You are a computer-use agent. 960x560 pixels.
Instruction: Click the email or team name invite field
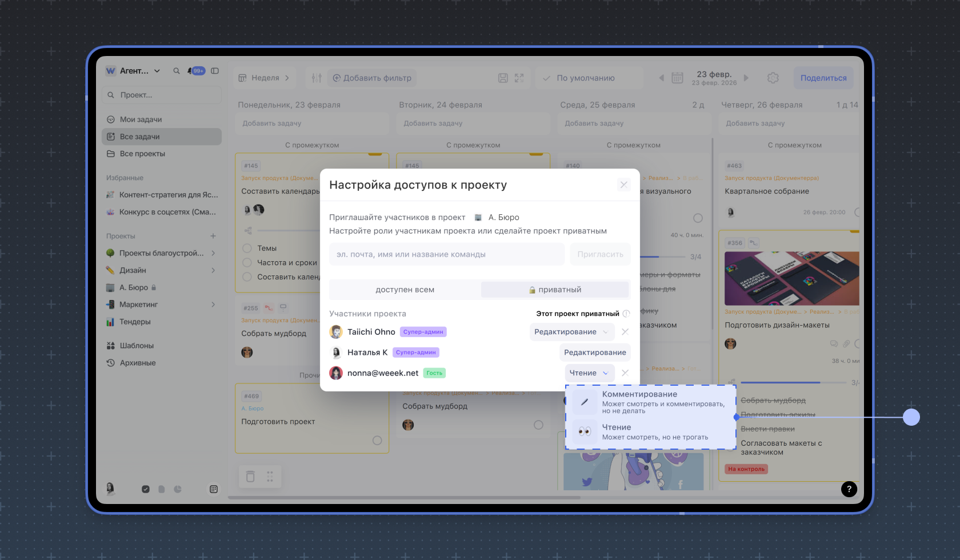pyautogui.click(x=446, y=254)
